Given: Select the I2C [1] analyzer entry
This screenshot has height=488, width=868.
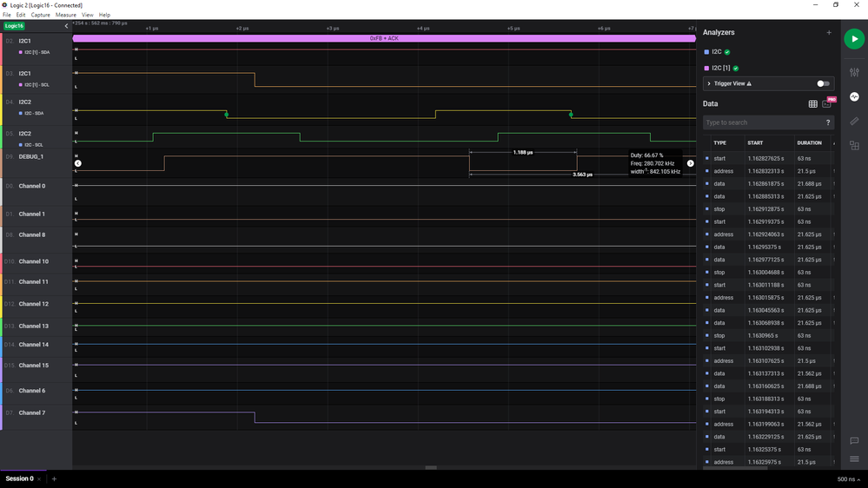Looking at the screenshot, I should (721, 68).
